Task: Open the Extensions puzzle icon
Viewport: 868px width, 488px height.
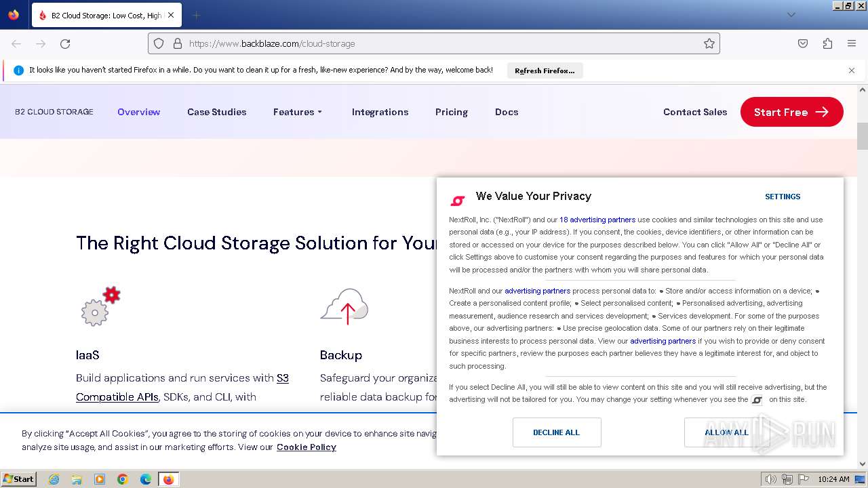Action: [x=827, y=43]
